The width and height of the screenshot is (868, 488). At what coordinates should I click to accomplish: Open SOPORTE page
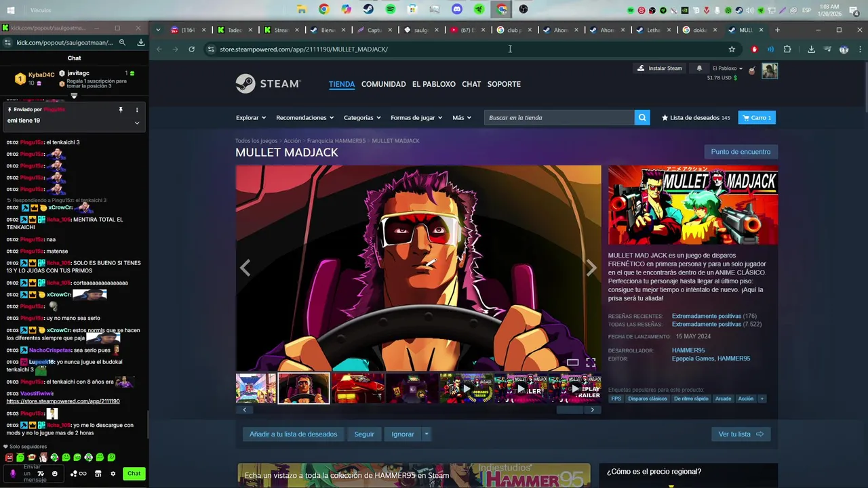point(504,84)
